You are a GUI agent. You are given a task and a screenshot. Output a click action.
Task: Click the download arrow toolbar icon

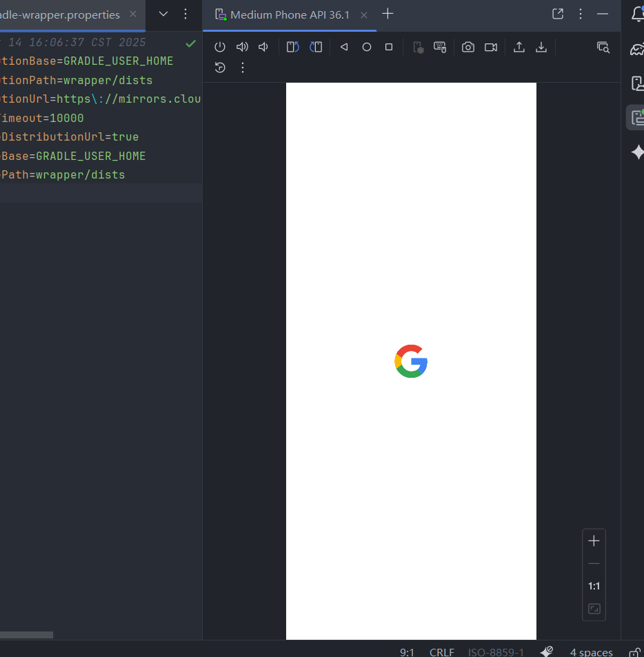(x=541, y=47)
